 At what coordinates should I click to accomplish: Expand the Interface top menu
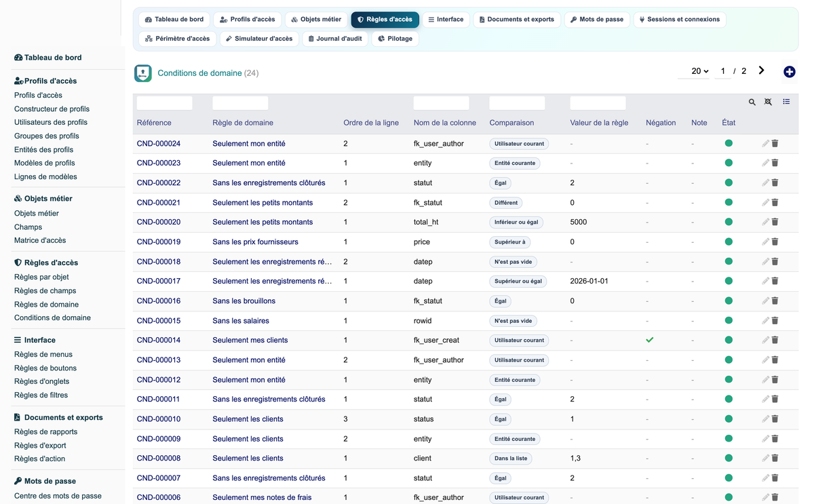(446, 20)
